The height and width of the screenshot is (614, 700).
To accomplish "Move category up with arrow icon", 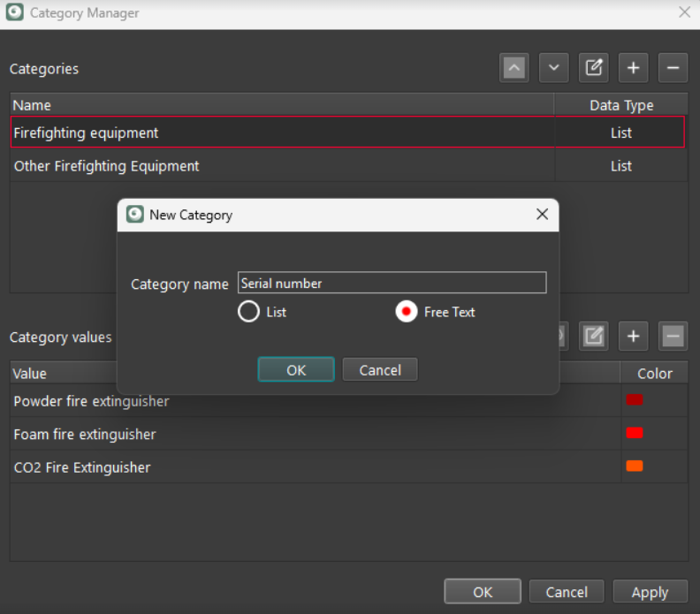I will point(514,68).
